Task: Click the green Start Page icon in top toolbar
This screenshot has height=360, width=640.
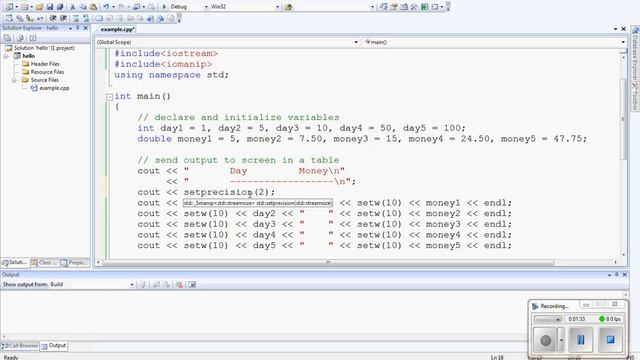Action: (x=424, y=7)
